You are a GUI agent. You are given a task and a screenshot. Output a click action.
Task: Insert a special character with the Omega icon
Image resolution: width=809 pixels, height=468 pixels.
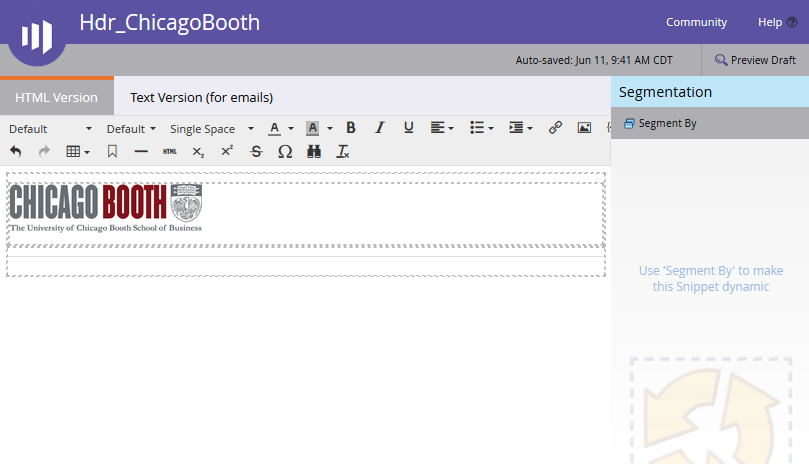coord(285,152)
